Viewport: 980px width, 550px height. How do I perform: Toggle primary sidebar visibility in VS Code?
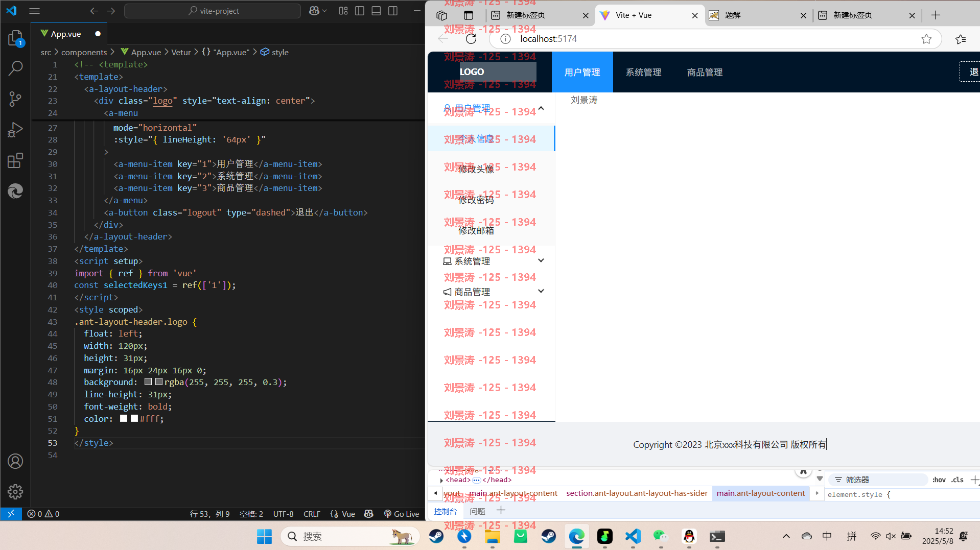360,11
